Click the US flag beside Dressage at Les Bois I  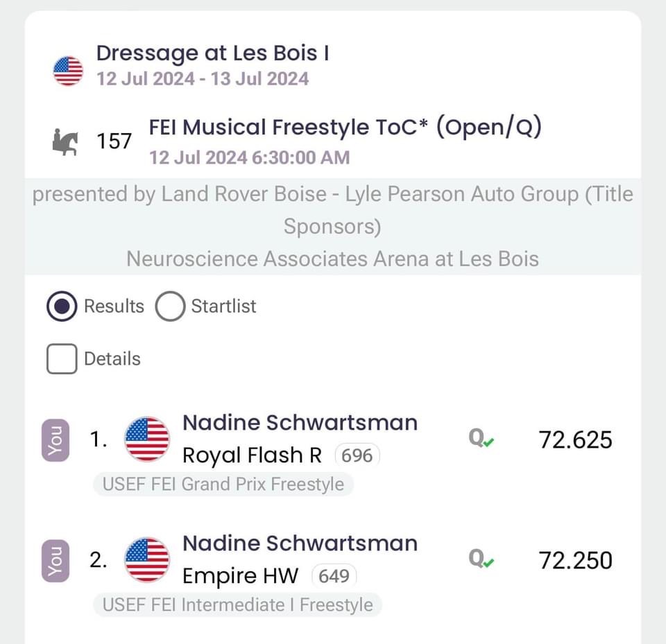pyautogui.click(x=68, y=71)
